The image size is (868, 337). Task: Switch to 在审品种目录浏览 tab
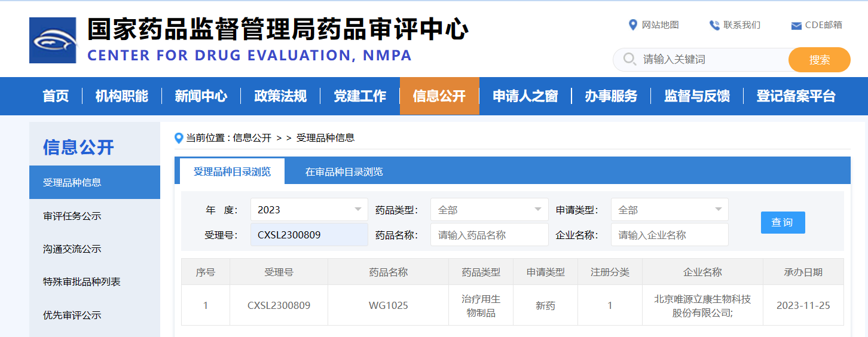[344, 172]
